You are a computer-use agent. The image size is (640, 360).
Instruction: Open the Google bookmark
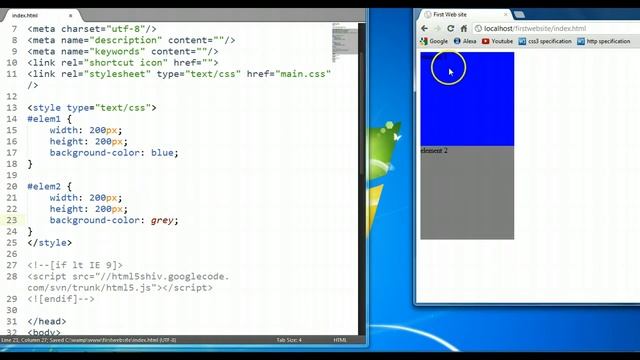click(434, 41)
